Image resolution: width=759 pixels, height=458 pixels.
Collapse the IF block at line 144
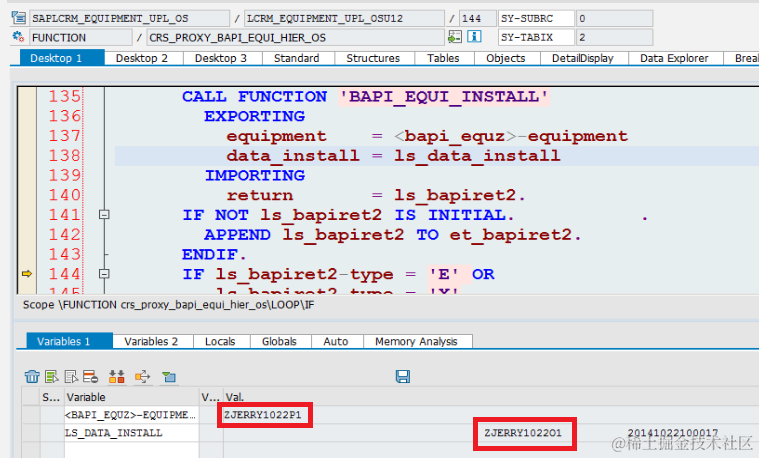104,274
